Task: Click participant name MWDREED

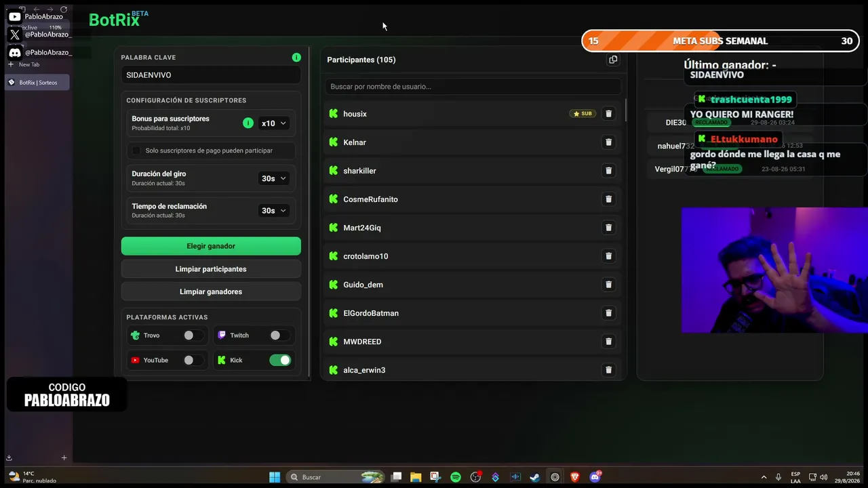Action: (362, 342)
